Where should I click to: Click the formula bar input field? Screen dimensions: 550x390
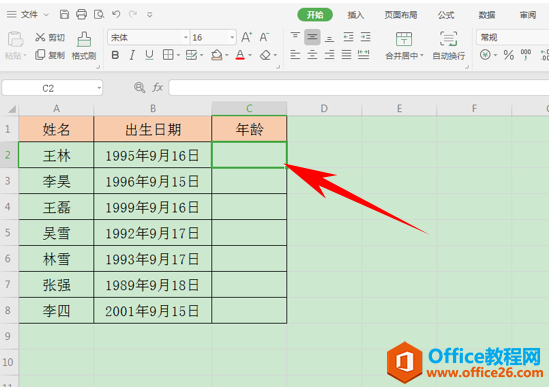click(359, 87)
